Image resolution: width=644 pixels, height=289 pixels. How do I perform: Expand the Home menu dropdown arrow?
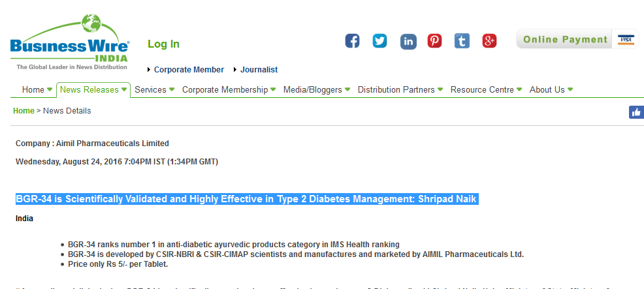click(x=50, y=89)
